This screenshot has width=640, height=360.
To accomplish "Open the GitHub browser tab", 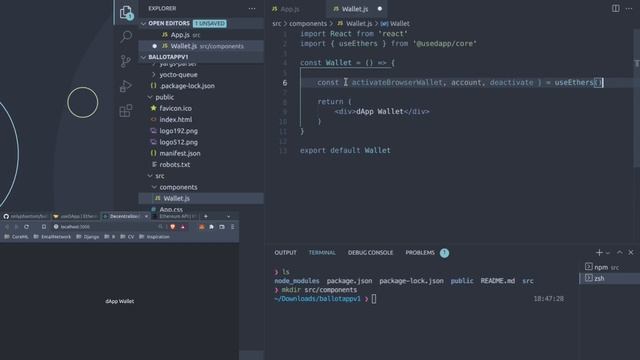I will click(x=25, y=216).
